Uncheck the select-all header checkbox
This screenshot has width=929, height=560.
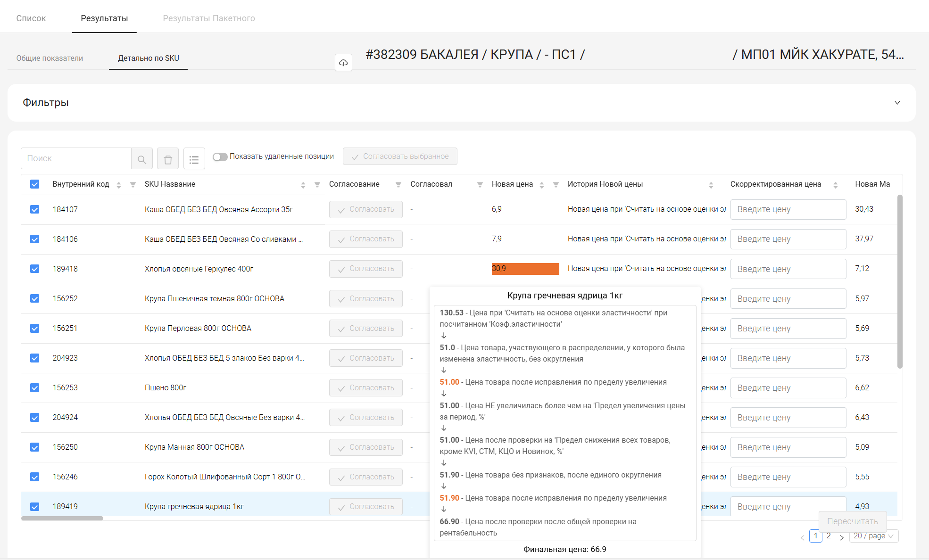[x=35, y=184]
